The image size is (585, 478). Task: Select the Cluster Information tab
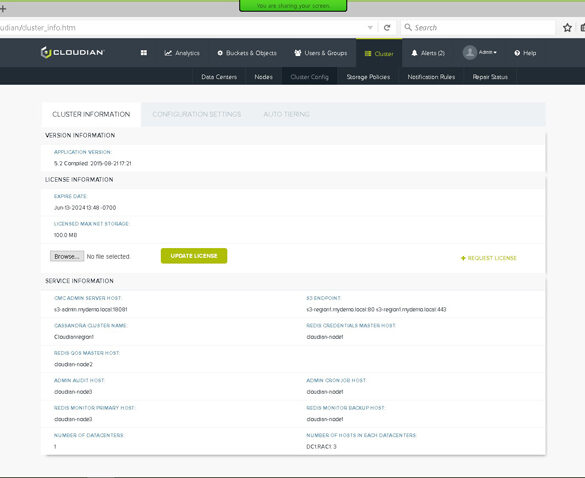point(91,114)
